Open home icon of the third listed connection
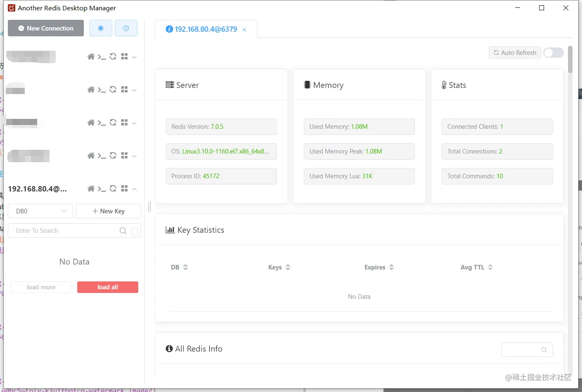 (x=91, y=123)
